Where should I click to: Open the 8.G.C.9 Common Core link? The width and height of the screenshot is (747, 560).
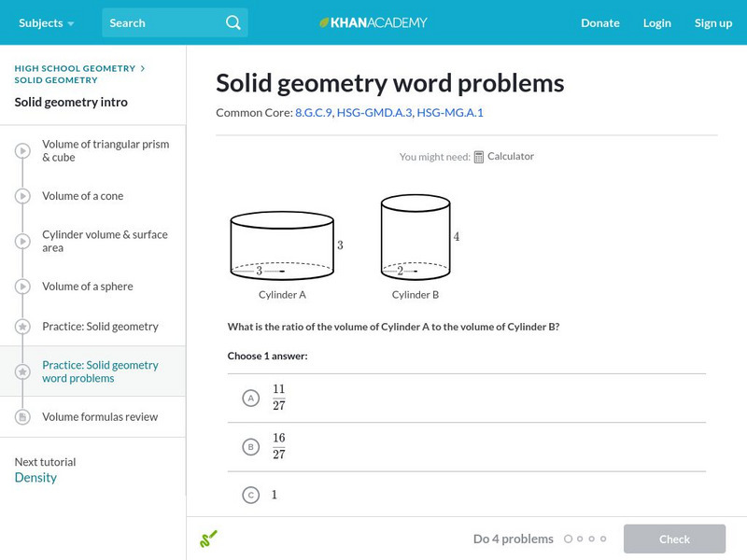coord(313,113)
